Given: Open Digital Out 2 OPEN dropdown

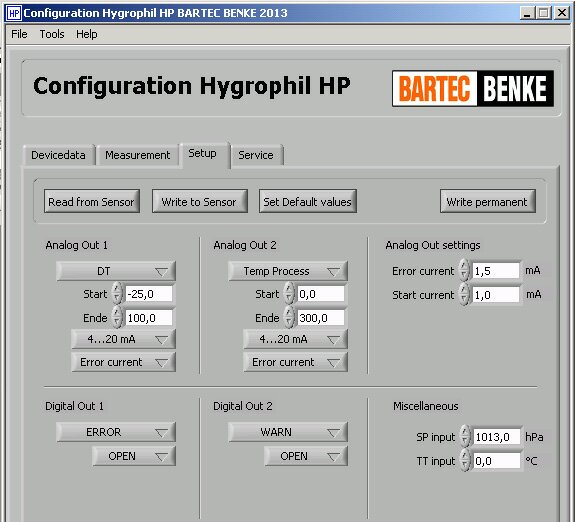Looking at the screenshot, I should pyautogui.click(x=306, y=456).
